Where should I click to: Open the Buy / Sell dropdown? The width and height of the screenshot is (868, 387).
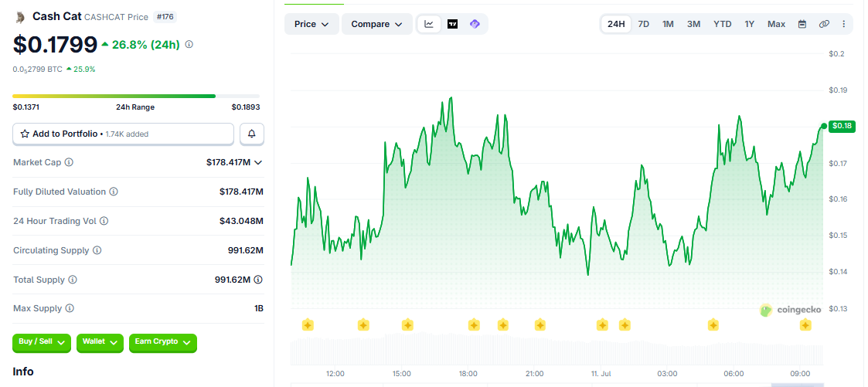pyautogui.click(x=42, y=343)
